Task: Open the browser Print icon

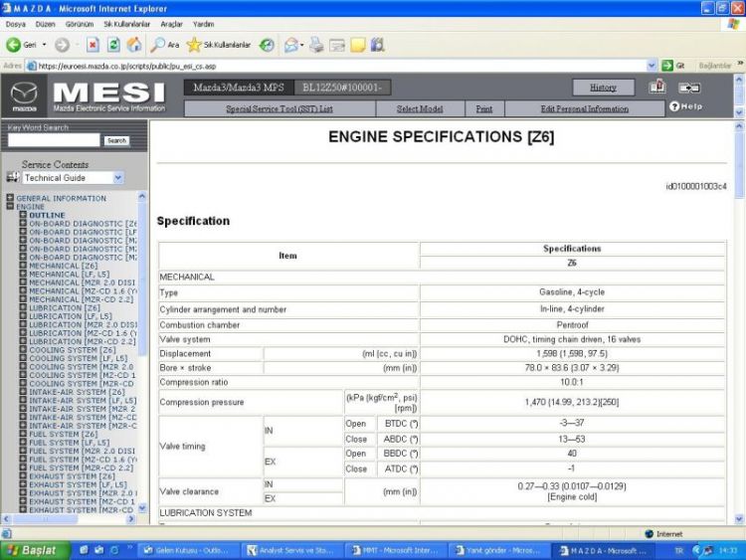Action: point(316,45)
